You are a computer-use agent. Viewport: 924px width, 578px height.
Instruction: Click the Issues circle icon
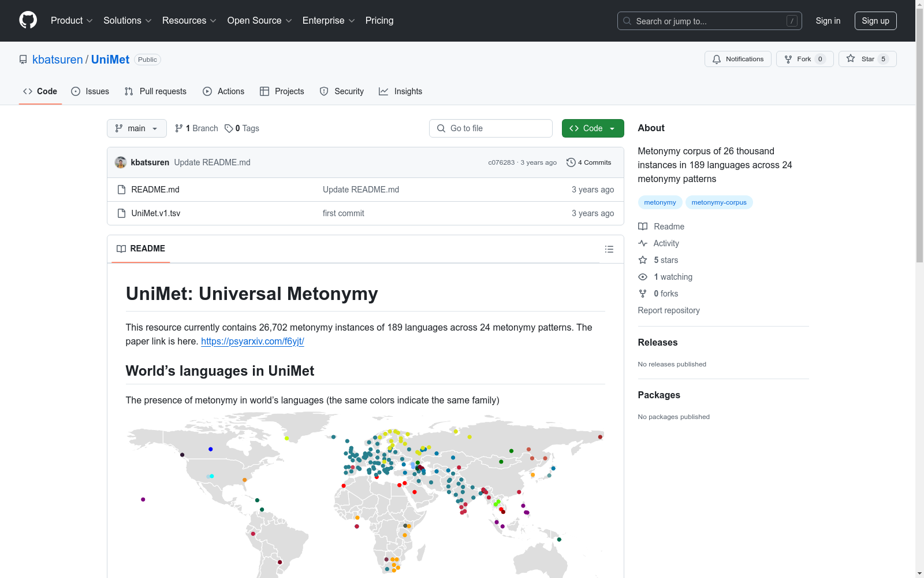point(76,91)
